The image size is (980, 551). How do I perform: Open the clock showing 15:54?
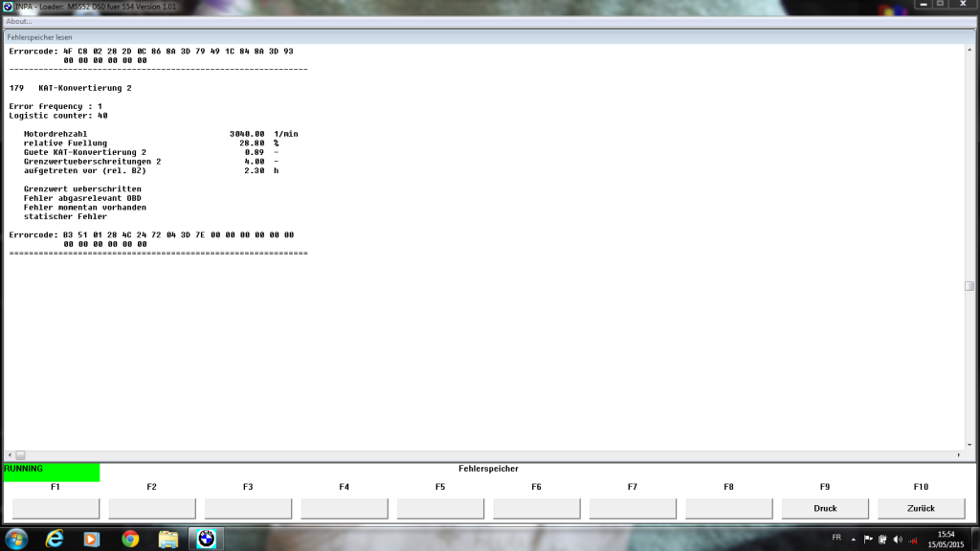pyautogui.click(x=946, y=540)
